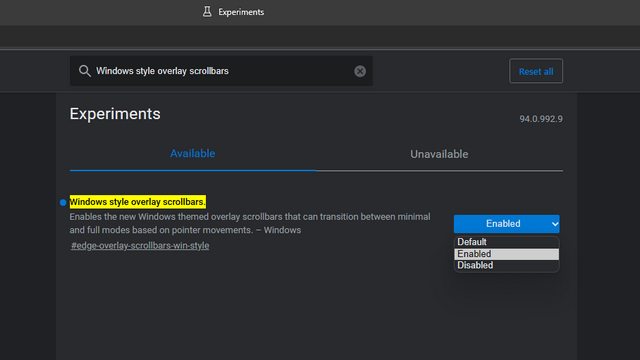Click the version number 94.0.992.9
Screen dimensions: 640x360
(541, 119)
